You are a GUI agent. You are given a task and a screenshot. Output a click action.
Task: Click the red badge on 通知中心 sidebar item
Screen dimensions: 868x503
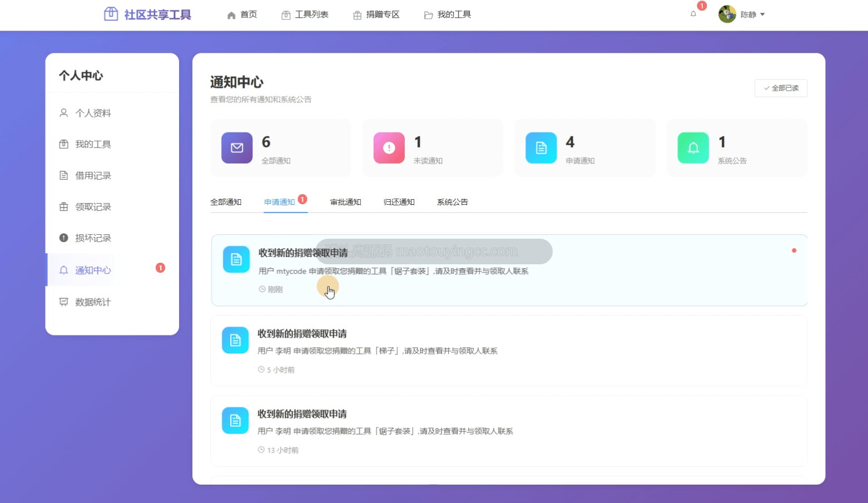click(x=160, y=268)
